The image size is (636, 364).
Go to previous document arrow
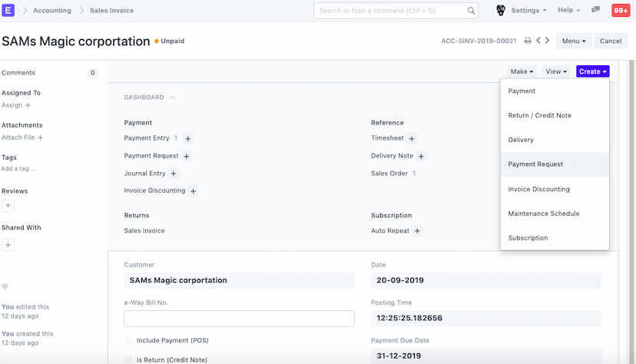[x=538, y=41]
